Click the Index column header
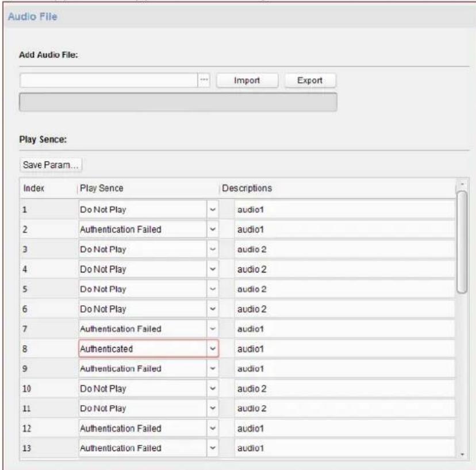 coord(48,188)
